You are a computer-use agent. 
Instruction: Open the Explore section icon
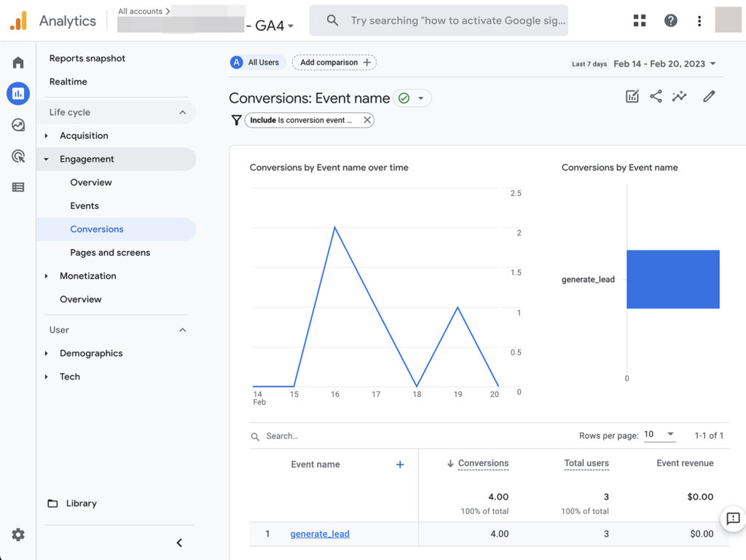[x=17, y=125]
